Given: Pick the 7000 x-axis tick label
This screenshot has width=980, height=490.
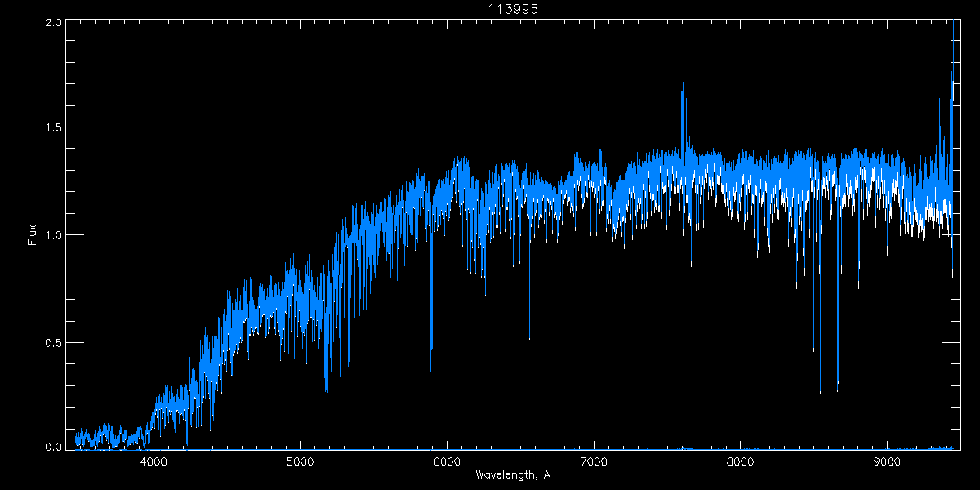Looking at the screenshot, I should point(594,461).
